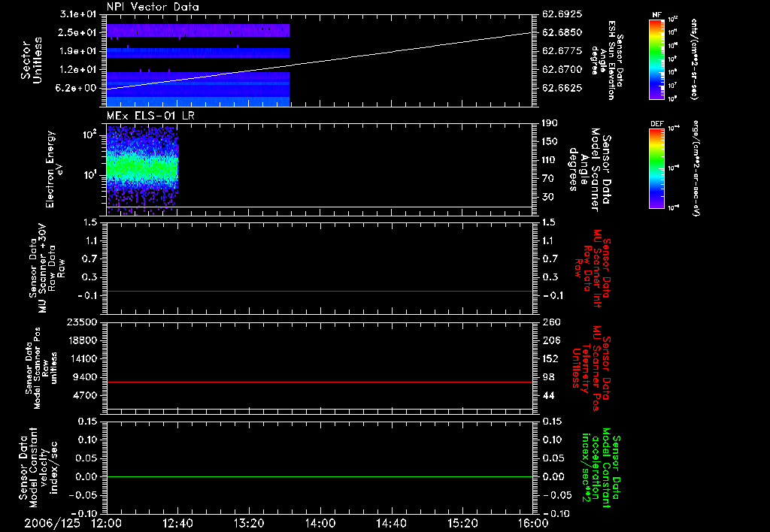Click the 14100 scanner position tick label

tap(82, 358)
